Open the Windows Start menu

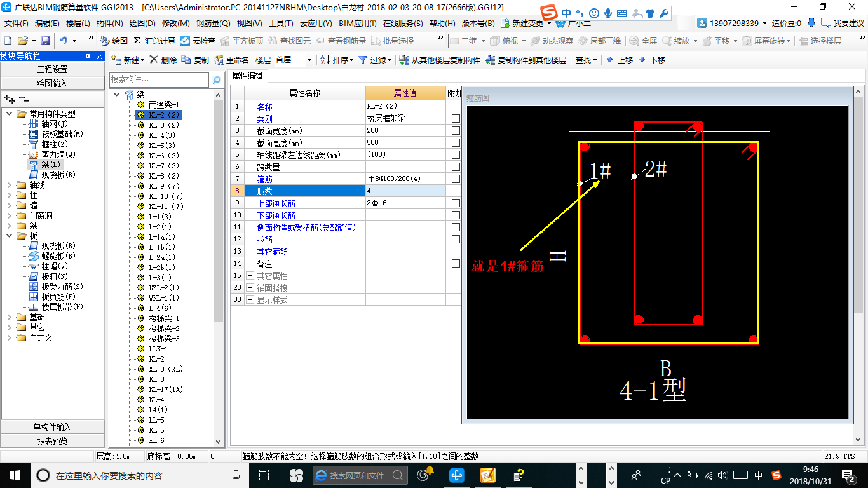click(x=15, y=475)
